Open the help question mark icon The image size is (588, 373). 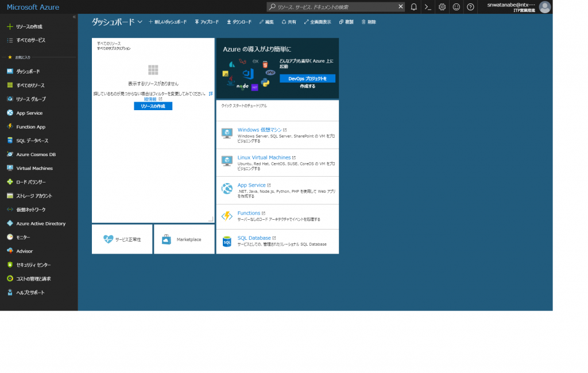tap(469, 7)
